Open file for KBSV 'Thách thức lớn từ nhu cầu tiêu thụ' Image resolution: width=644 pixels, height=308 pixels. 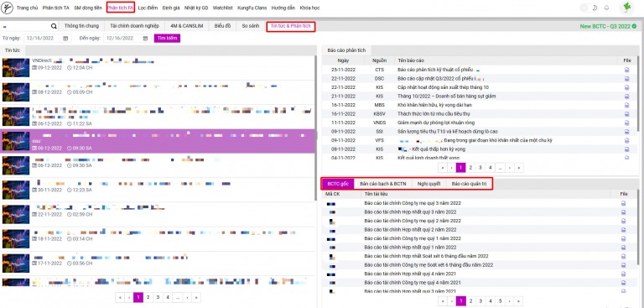tap(626, 114)
